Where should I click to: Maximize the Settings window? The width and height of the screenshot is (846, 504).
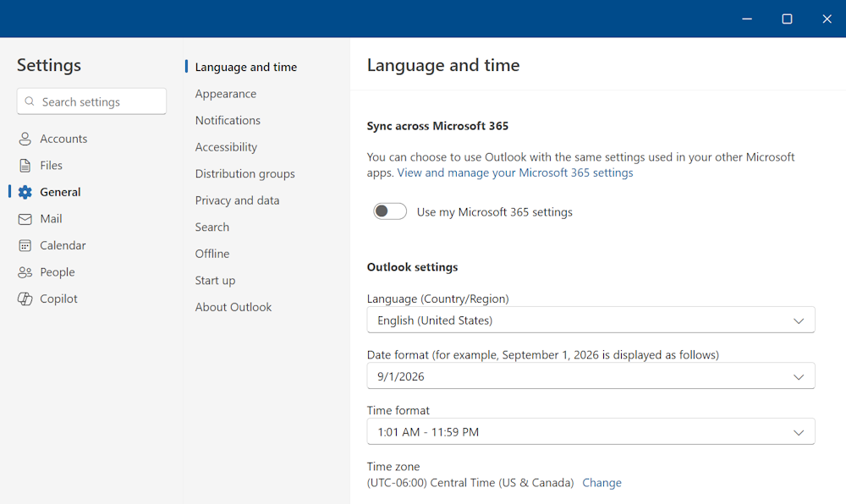(x=787, y=19)
